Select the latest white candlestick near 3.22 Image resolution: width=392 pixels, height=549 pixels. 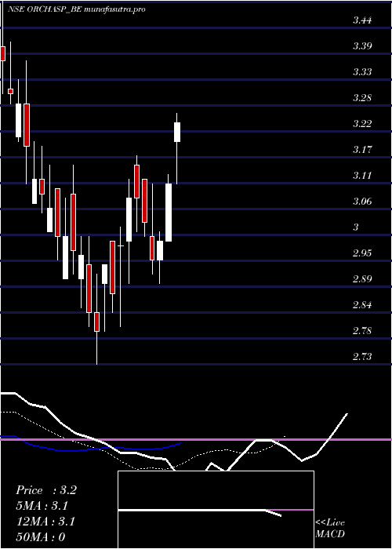point(177,132)
